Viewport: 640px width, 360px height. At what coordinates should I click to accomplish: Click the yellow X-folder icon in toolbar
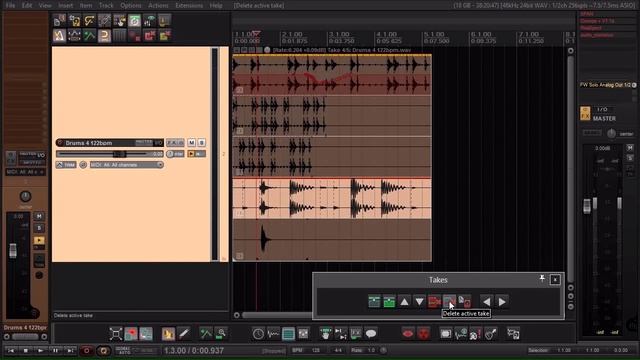(x=164, y=36)
